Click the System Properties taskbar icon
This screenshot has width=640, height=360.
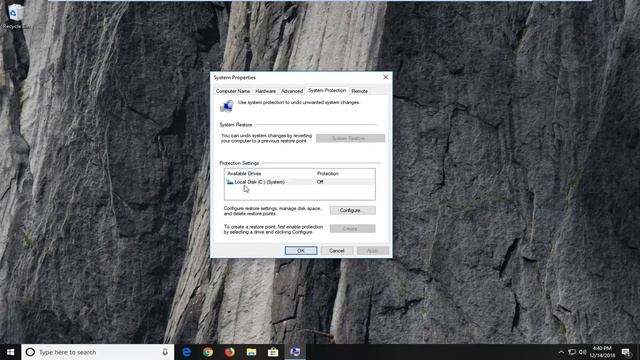(x=295, y=352)
